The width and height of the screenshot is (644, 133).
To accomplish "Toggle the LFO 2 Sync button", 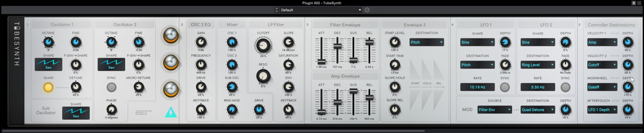I will (565, 87).
